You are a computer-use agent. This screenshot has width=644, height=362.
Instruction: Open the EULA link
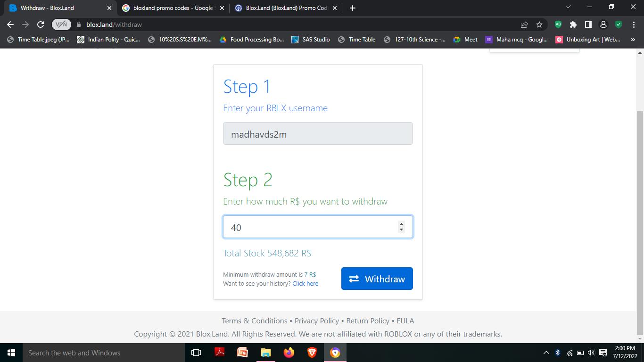[405, 321]
